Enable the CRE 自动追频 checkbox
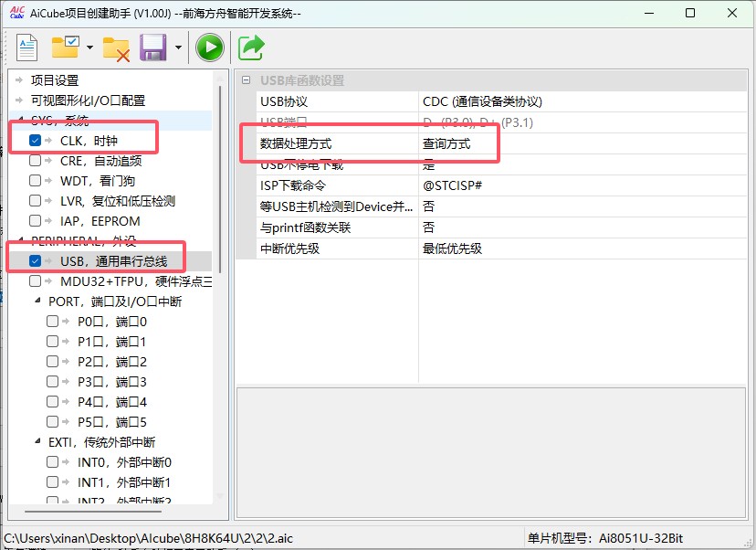 (x=36, y=160)
